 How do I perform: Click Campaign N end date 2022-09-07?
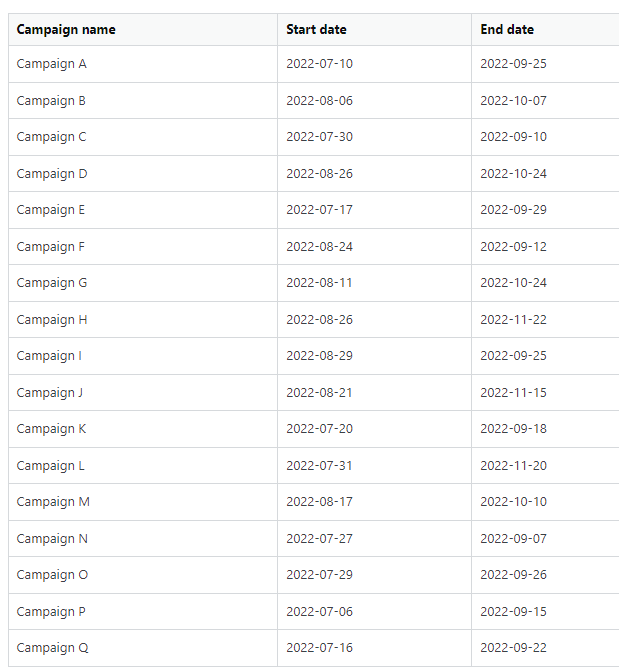click(513, 538)
